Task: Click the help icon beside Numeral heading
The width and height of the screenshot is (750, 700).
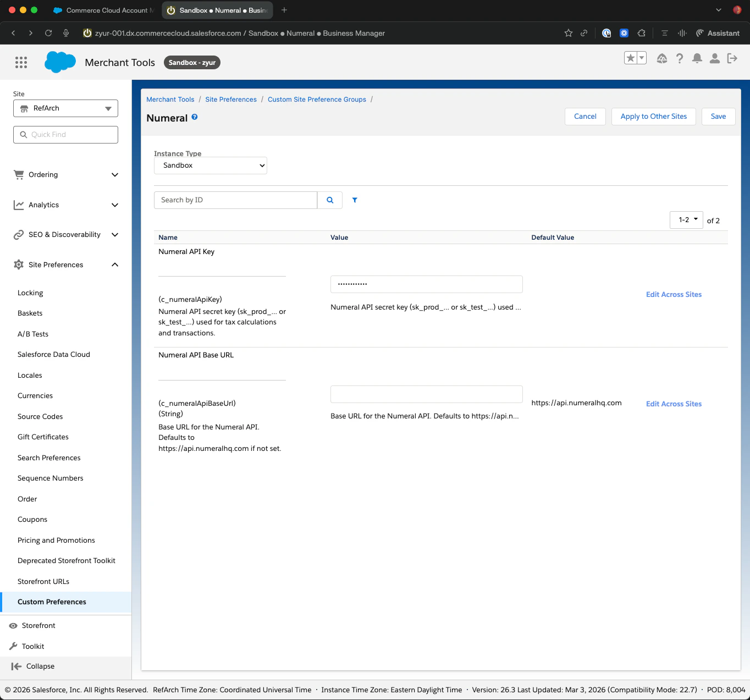Action: [195, 117]
